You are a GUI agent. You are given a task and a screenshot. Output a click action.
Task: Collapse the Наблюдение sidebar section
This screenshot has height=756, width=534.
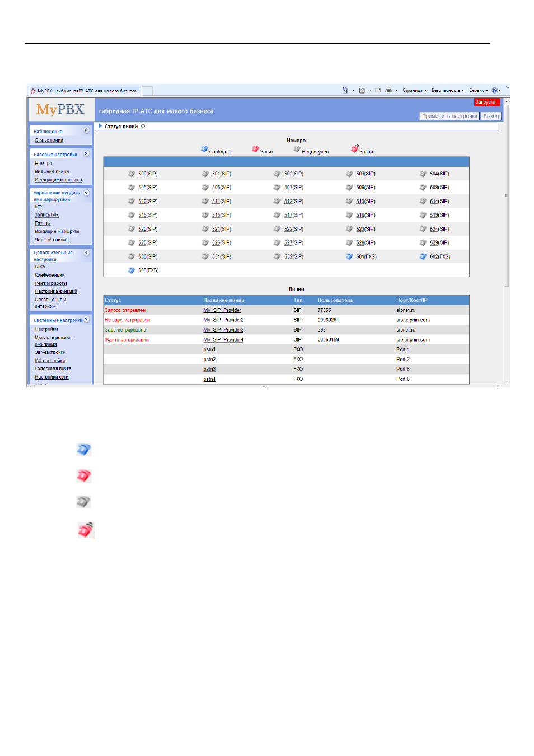pos(86,130)
